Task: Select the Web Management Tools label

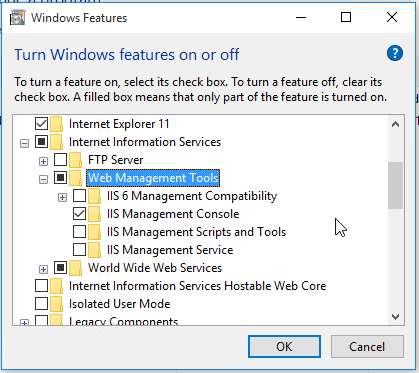Action: point(153,178)
